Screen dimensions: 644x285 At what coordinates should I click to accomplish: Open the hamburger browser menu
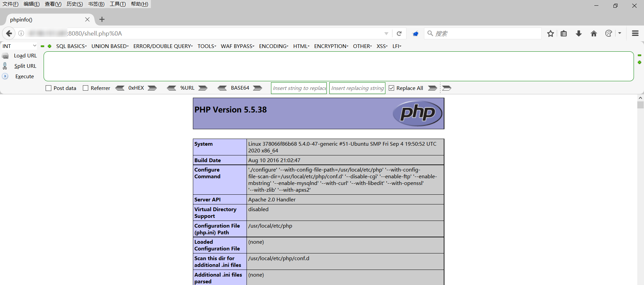tap(635, 33)
